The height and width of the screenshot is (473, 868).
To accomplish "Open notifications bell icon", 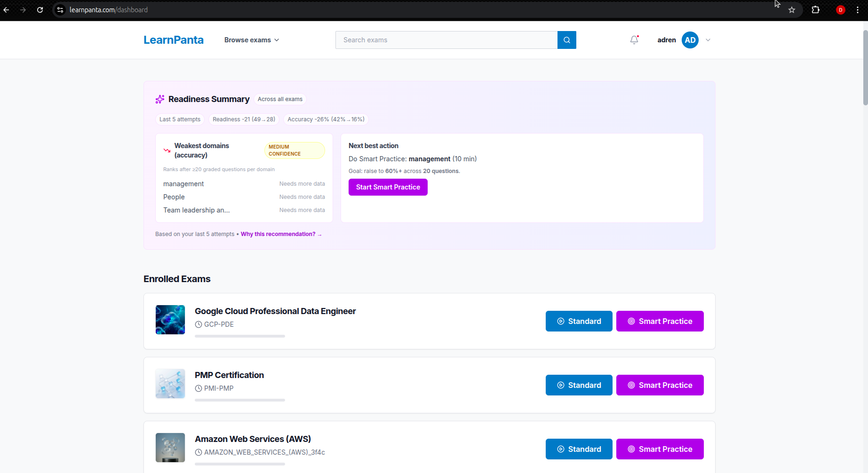I will point(634,40).
